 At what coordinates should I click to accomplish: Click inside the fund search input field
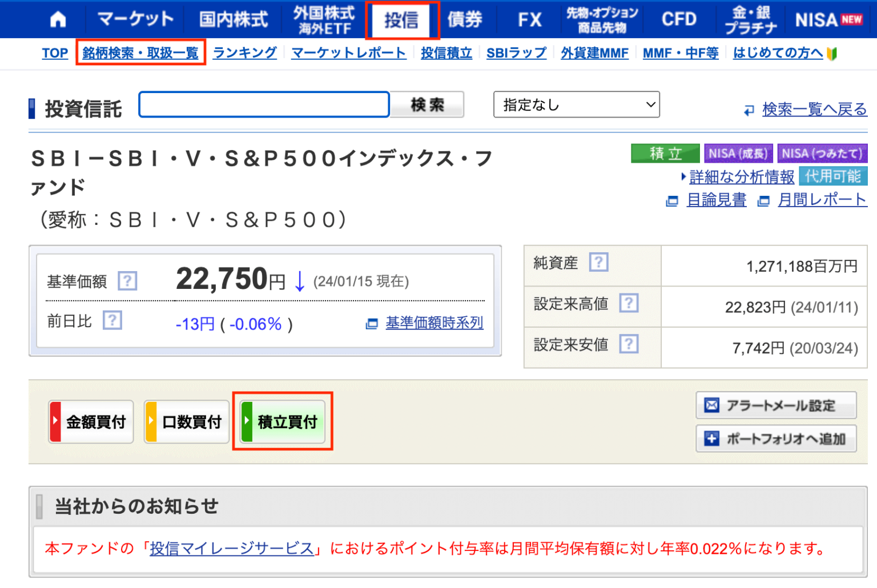(x=263, y=104)
